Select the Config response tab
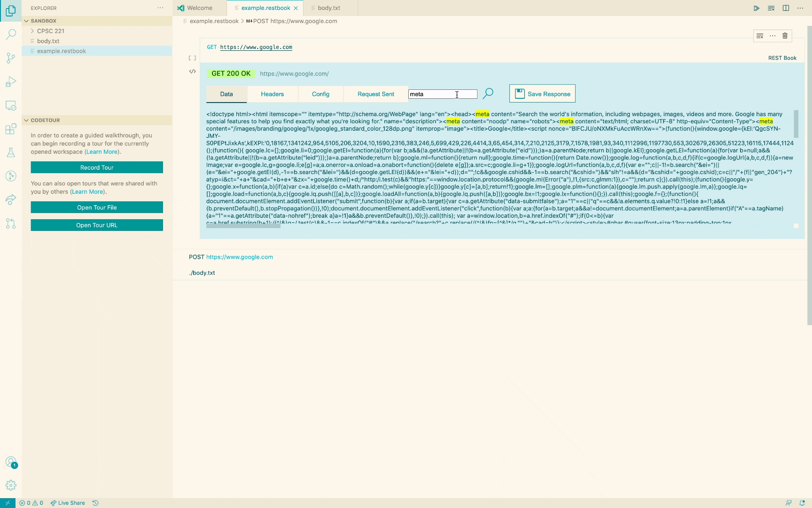The height and width of the screenshot is (508, 812). (320, 94)
